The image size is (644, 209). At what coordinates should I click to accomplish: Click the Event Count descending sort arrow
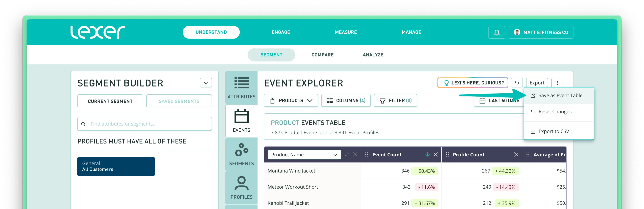tap(427, 155)
